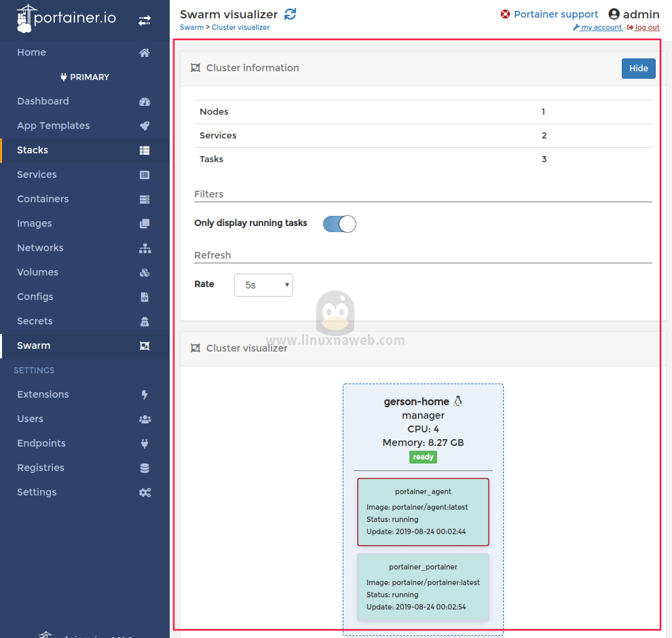Go to App Templates menu item
The image size is (672, 638).
coord(85,126)
